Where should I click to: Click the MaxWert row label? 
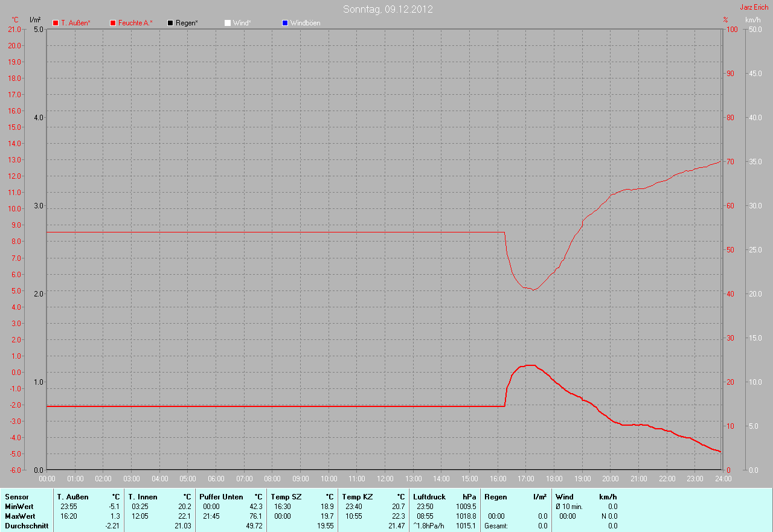(x=20, y=516)
